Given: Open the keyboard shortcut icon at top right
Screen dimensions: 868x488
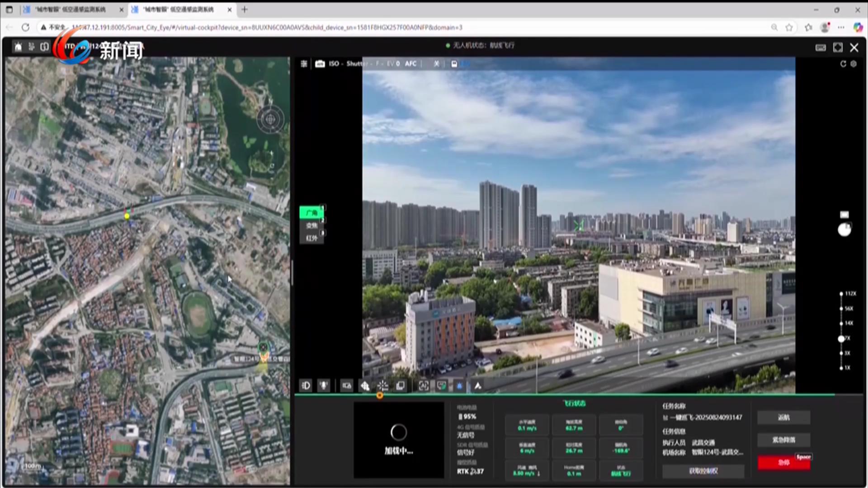Looking at the screenshot, I should click(821, 47).
